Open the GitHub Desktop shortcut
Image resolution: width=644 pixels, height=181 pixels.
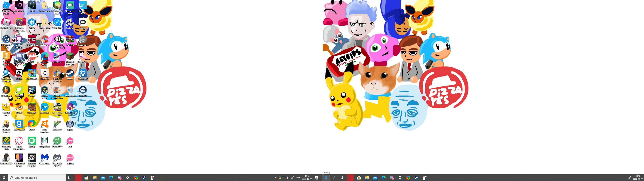tap(19, 42)
